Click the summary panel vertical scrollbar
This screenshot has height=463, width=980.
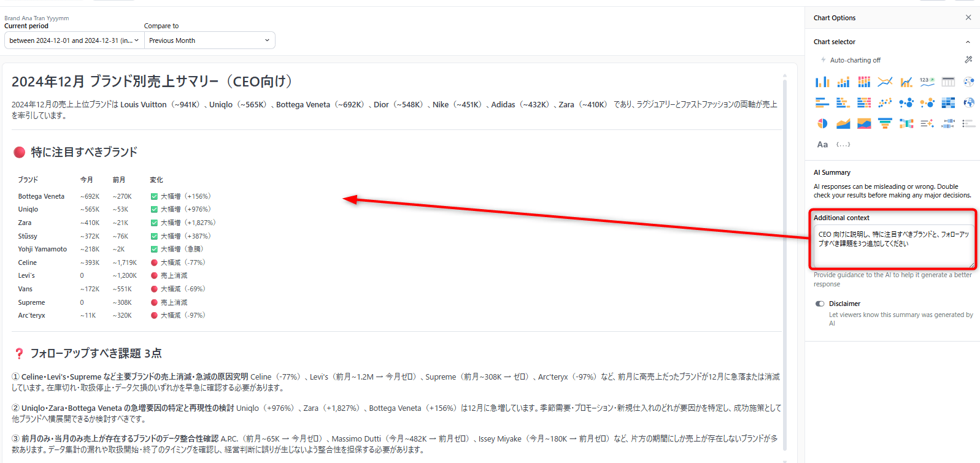click(x=785, y=264)
